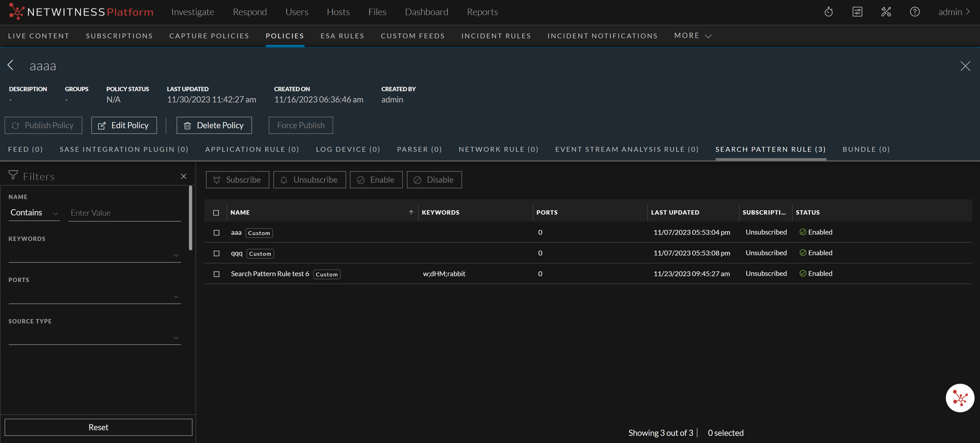Switch to the Event Stream Analysis Rule tab
The height and width of the screenshot is (443, 980).
click(x=627, y=149)
